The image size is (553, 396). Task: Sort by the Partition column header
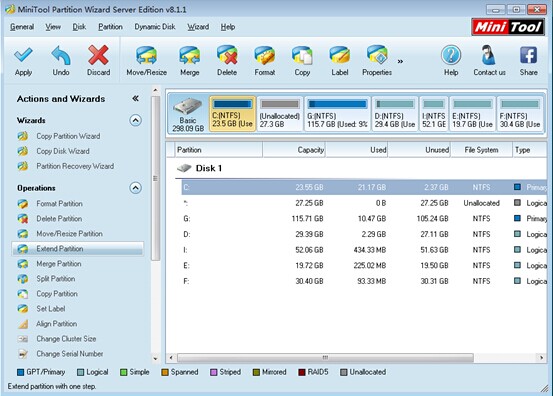pyautogui.click(x=218, y=150)
